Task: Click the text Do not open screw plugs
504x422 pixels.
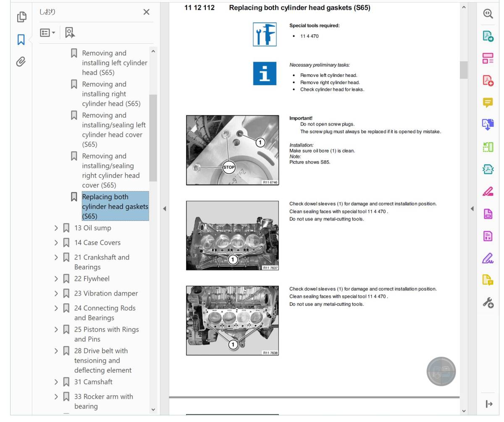Action: [x=327, y=124]
